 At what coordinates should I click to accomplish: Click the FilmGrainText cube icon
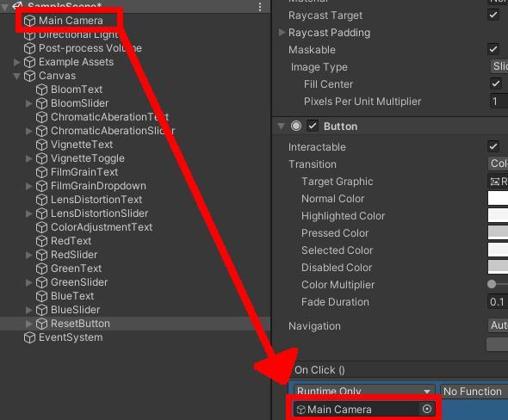pyautogui.click(x=41, y=172)
